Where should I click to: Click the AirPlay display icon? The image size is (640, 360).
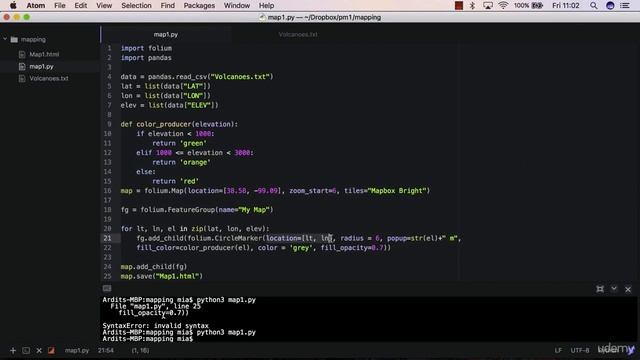tap(488, 6)
